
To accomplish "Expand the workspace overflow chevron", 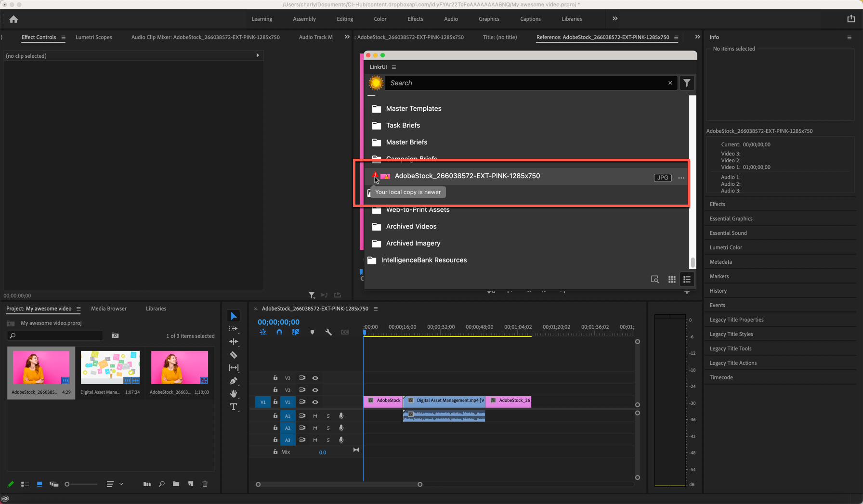I will 615,19.
